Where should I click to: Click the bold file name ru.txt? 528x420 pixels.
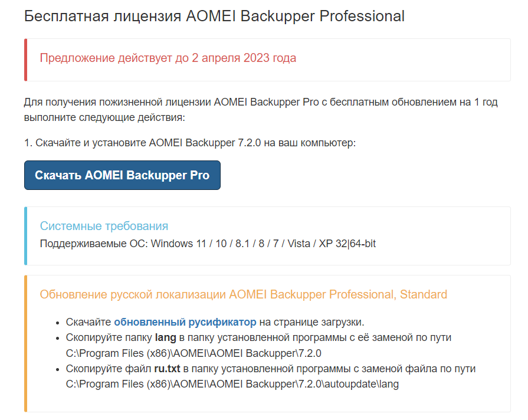[x=166, y=369]
